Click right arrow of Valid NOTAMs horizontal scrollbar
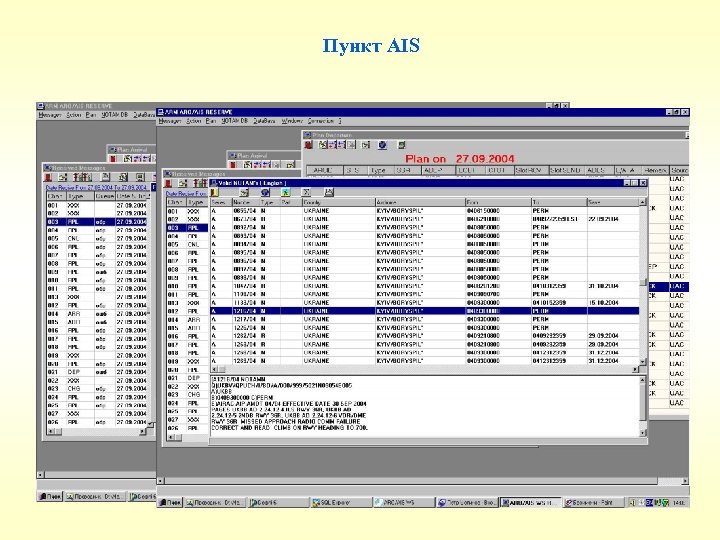The height and width of the screenshot is (540, 720). pyautogui.click(x=636, y=369)
